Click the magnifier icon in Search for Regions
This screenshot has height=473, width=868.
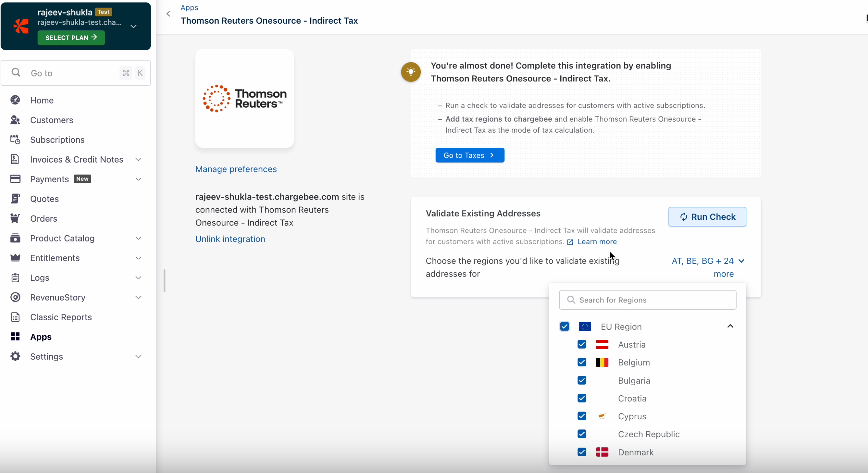pos(571,300)
